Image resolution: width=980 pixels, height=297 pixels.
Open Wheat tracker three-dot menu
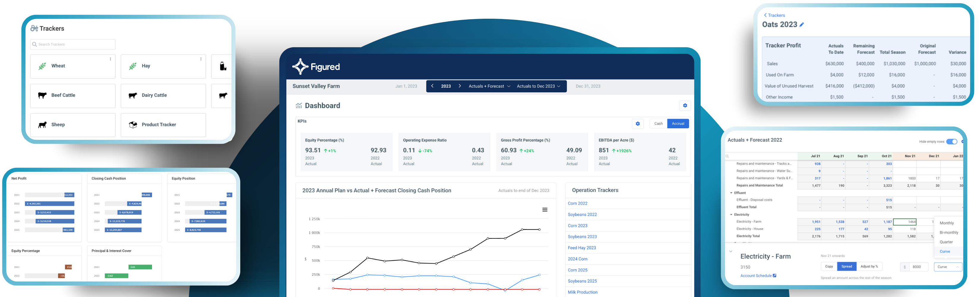110,59
